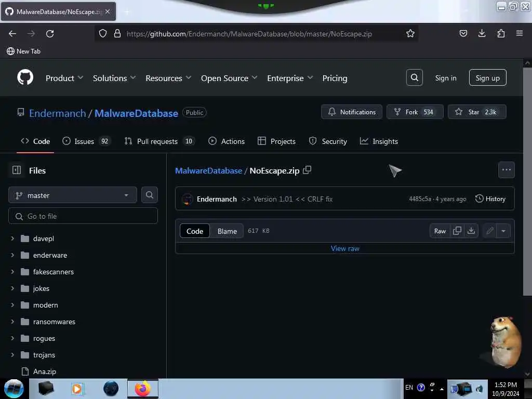Image resolution: width=532 pixels, height=399 pixels.
Task: Click the search icon beside master branch
Action: (x=149, y=195)
